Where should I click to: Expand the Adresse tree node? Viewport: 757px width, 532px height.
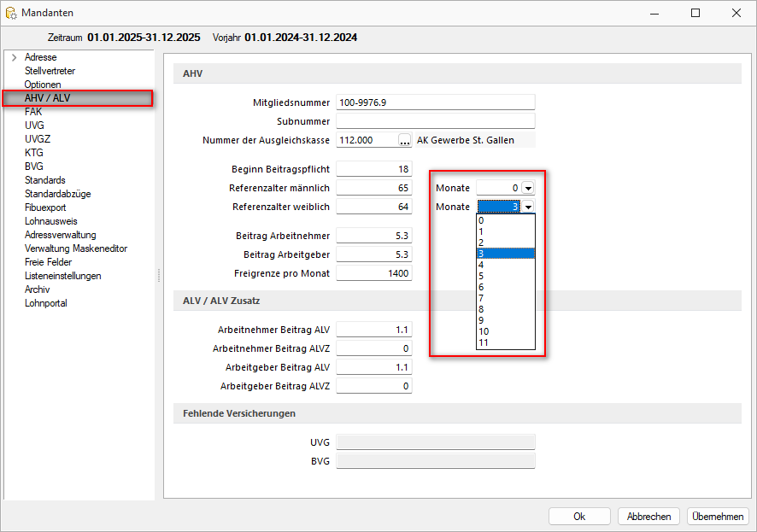coord(14,57)
